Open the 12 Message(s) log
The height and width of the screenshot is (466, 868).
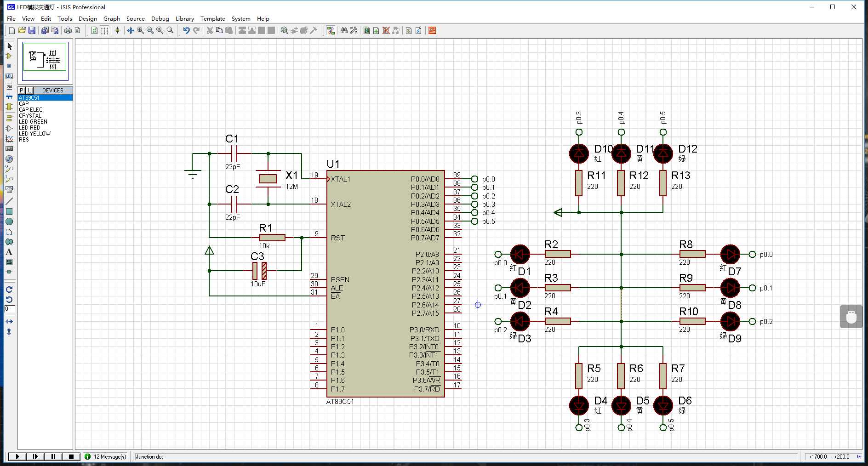[106, 457]
